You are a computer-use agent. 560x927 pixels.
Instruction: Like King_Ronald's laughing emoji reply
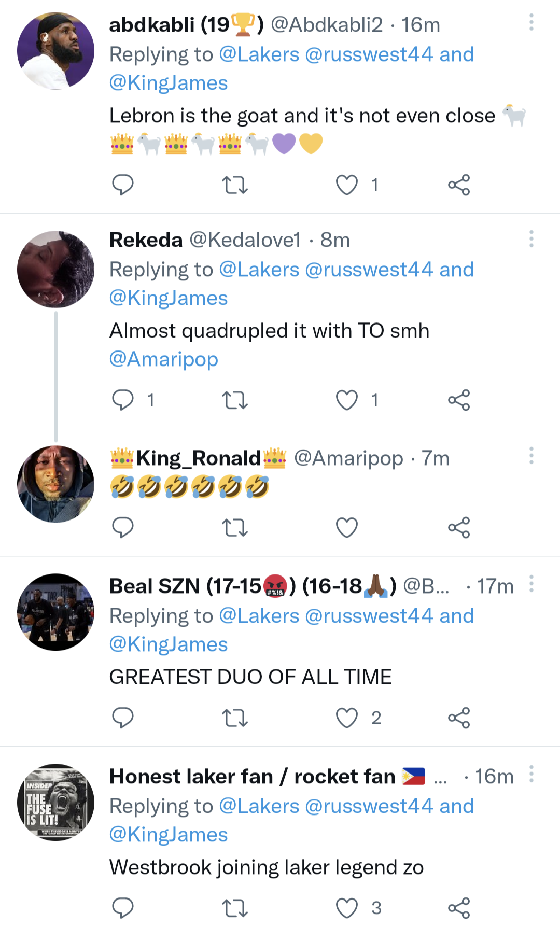pyautogui.click(x=347, y=528)
